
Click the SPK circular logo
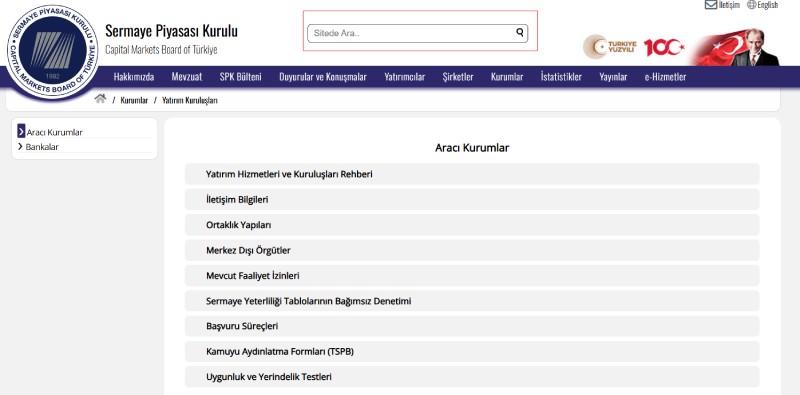click(53, 51)
